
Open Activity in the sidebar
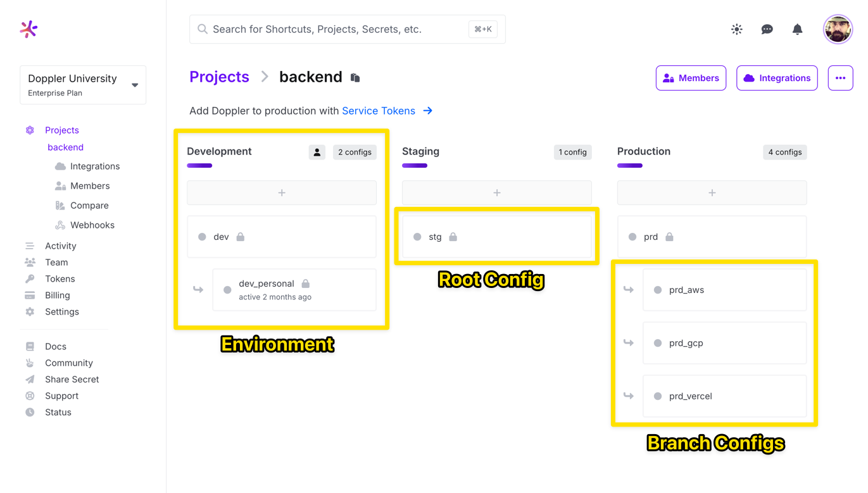click(61, 246)
